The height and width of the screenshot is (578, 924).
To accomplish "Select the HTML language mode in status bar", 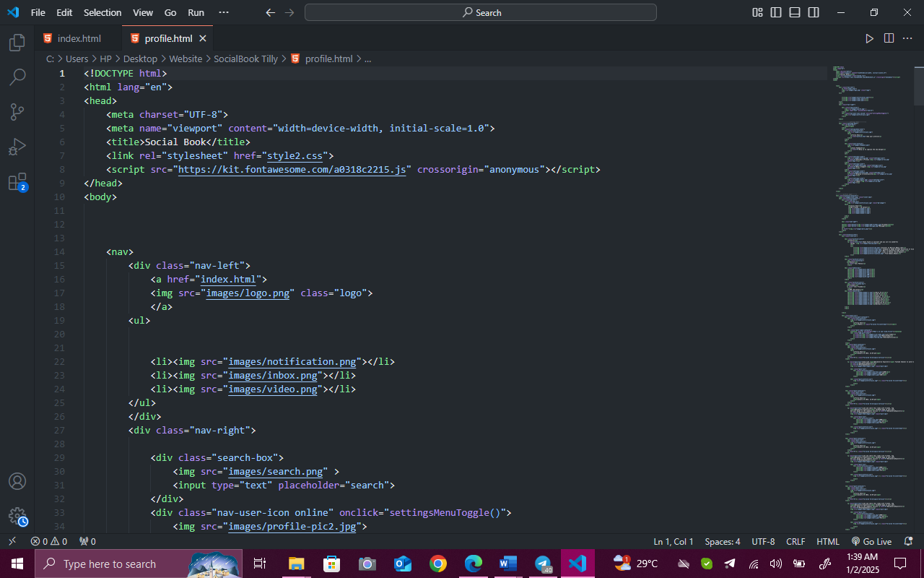I will pyautogui.click(x=828, y=541).
